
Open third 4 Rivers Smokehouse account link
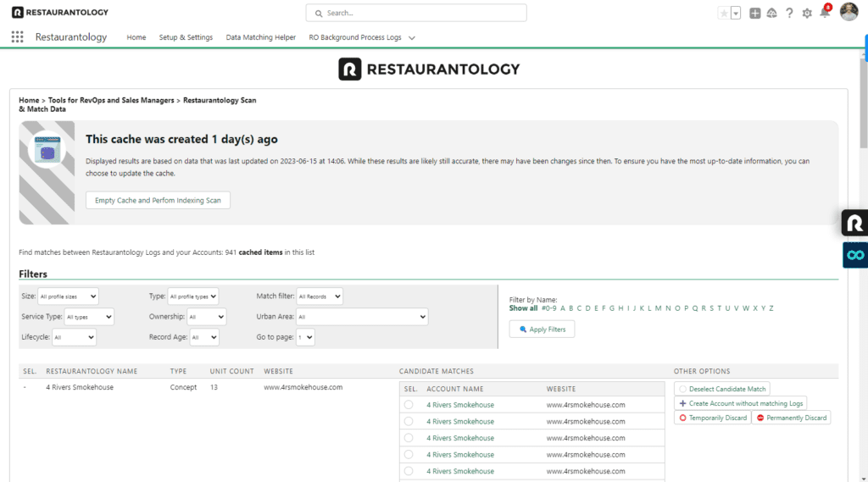point(460,438)
